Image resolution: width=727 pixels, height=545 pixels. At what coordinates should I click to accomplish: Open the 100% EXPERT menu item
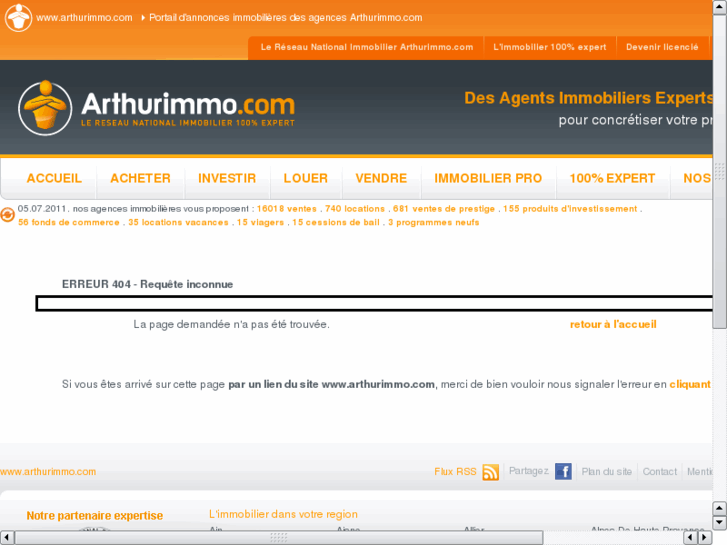point(612,179)
